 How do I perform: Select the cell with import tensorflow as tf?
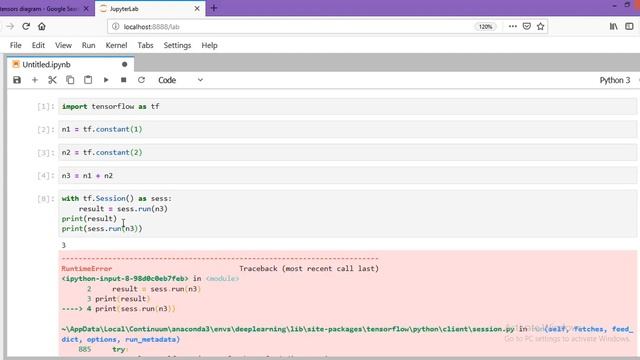click(x=347, y=107)
